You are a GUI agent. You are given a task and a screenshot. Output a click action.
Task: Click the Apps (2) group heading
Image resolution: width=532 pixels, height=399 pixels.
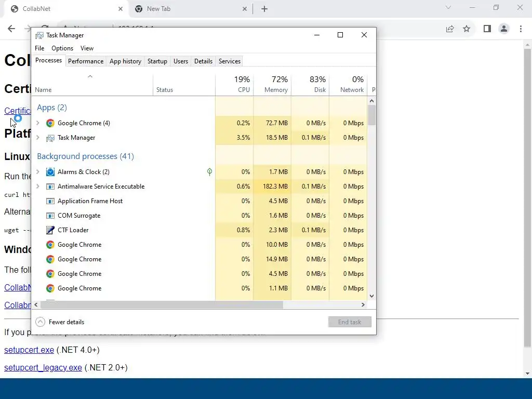[x=52, y=108]
